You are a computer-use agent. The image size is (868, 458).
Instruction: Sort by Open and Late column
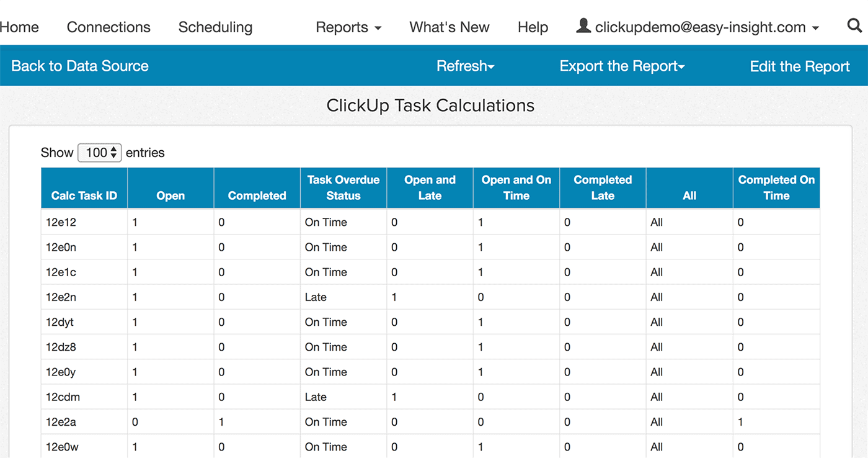pos(430,188)
